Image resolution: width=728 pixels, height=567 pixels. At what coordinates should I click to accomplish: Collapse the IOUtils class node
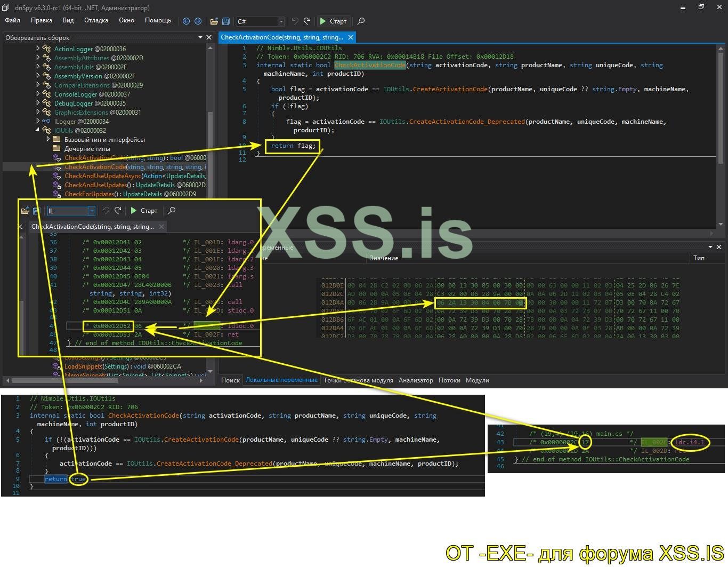pos(38,130)
